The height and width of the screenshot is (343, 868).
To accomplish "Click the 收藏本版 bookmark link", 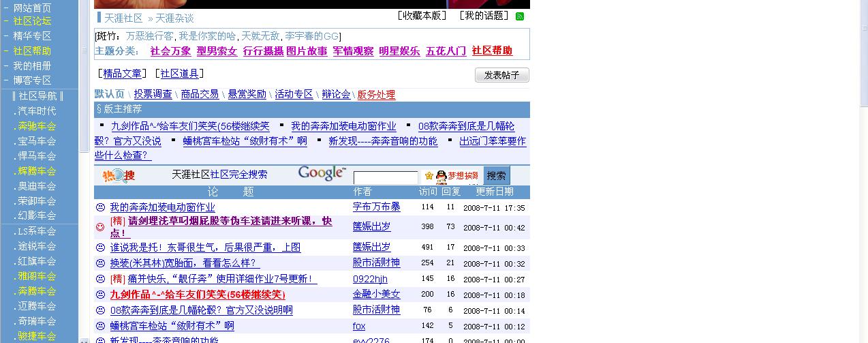I will (x=422, y=16).
